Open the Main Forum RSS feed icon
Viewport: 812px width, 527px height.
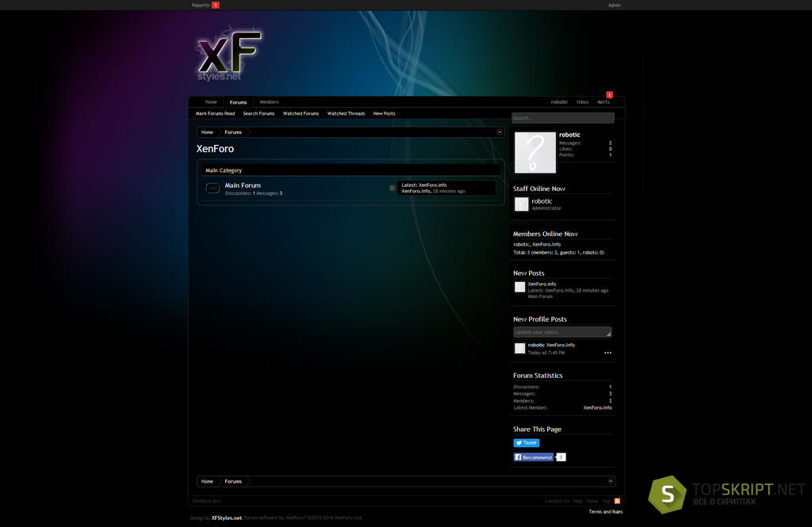(x=392, y=188)
